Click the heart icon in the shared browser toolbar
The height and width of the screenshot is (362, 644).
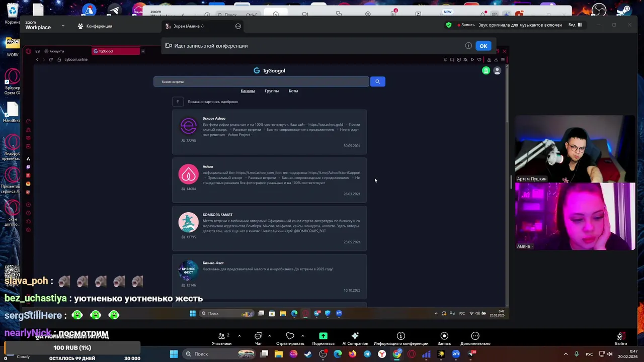pyautogui.click(x=479, y=59)
